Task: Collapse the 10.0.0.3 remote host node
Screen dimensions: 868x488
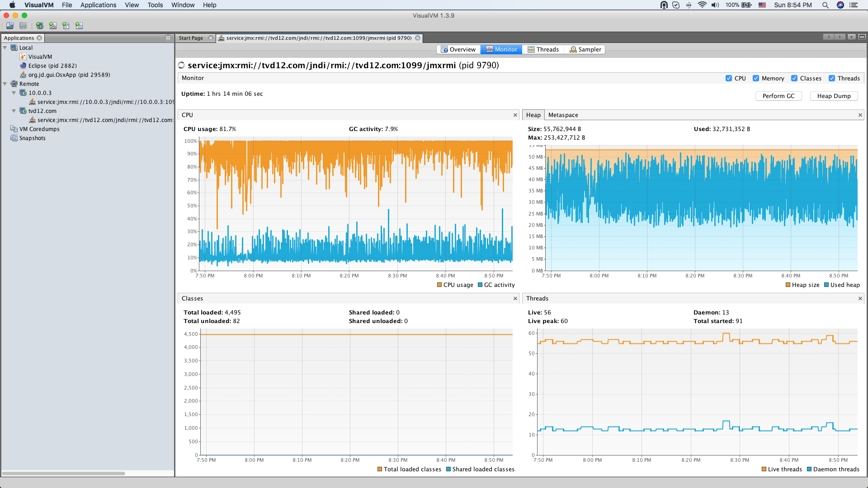Action: tap(14, 93)
